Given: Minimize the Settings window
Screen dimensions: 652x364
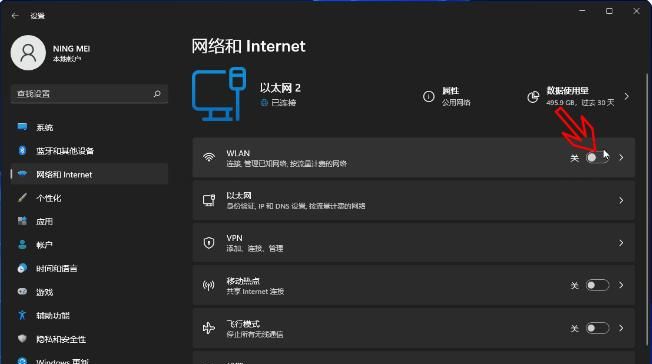Looking at the screenshot, I should (x=582, y=11).
